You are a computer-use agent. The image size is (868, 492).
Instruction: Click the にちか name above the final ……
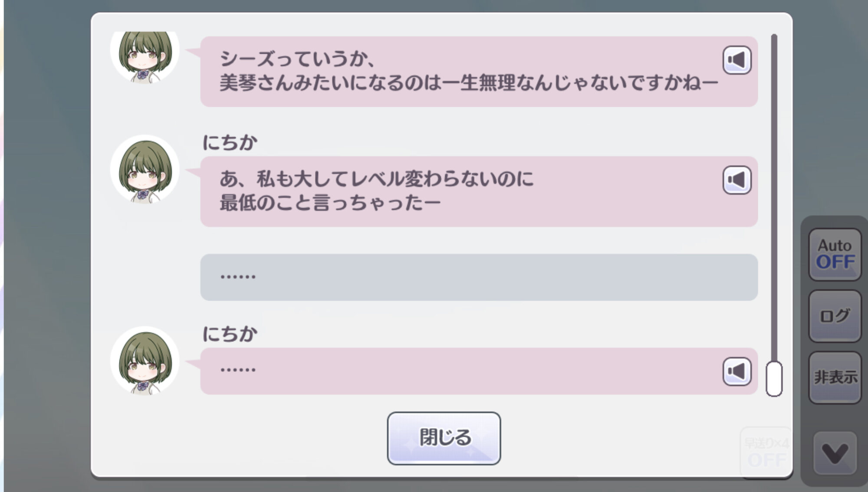tap(230, 334)
